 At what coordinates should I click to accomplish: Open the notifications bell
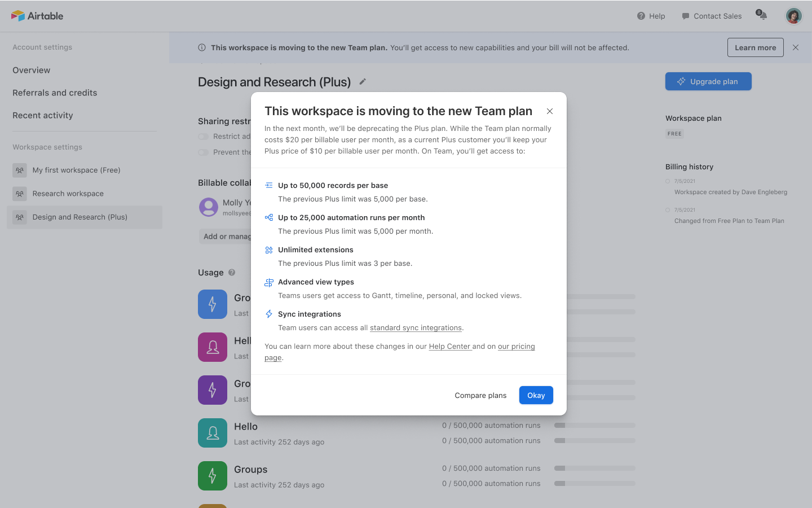[x=761, y=16]
